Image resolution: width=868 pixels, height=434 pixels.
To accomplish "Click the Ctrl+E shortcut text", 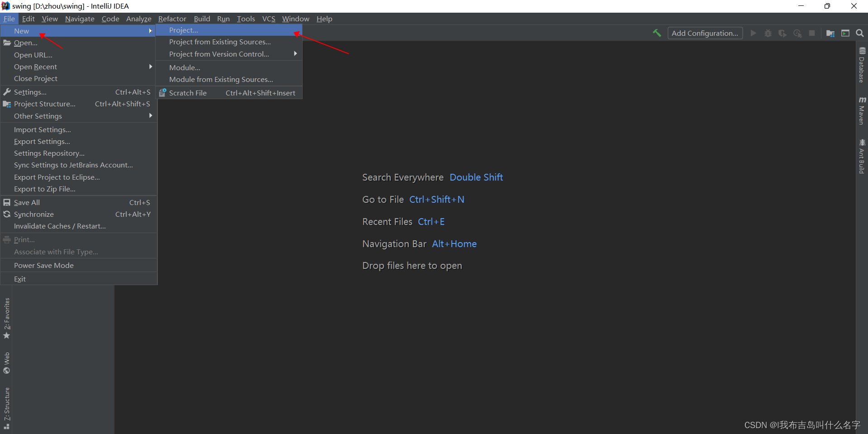I will pyautogui.click(x=431, y=222).
